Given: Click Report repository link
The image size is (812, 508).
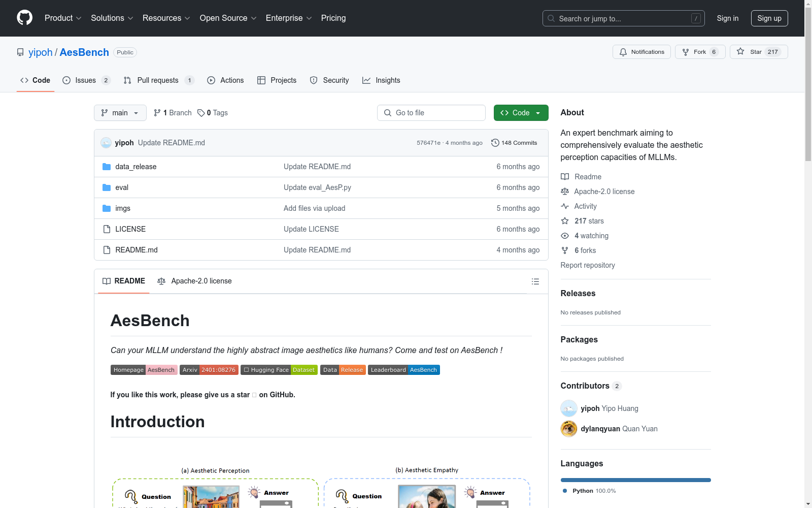Looking at the screenshot, I should (588, 265).
